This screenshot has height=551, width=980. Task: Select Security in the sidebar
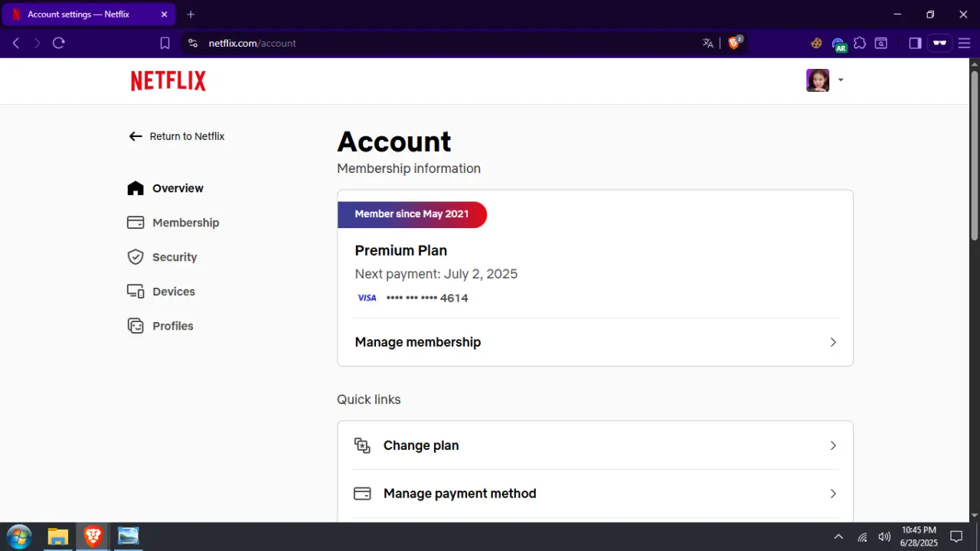pos(162,257)
